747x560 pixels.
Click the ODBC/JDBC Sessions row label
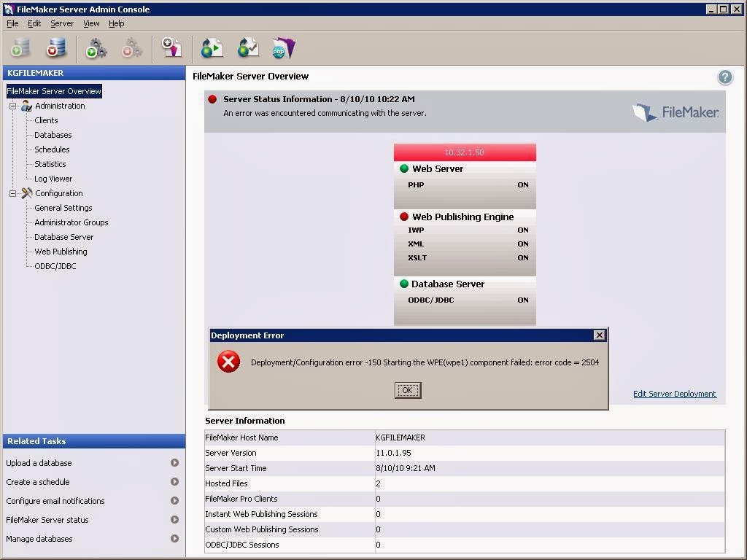pyautogui.click(x=242, y=545)
